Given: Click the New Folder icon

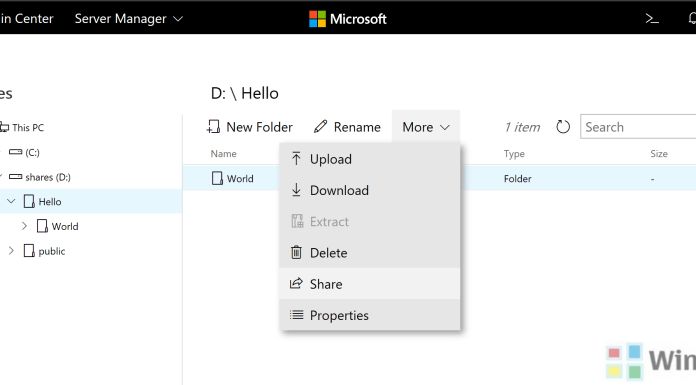Looking at the screenshot, I should [214, 127].
